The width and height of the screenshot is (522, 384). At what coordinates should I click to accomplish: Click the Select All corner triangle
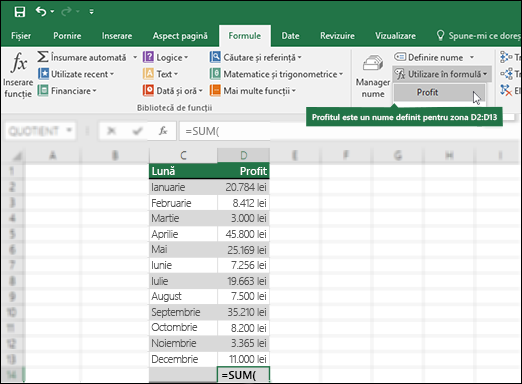pyautogui.click(x=16, y=155)
